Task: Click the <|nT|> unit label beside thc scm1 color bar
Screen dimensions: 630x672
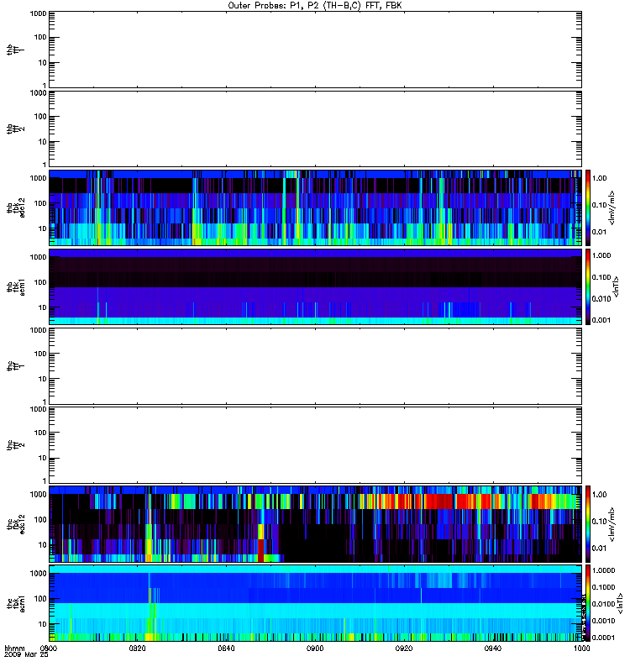Action: [620, 603]
